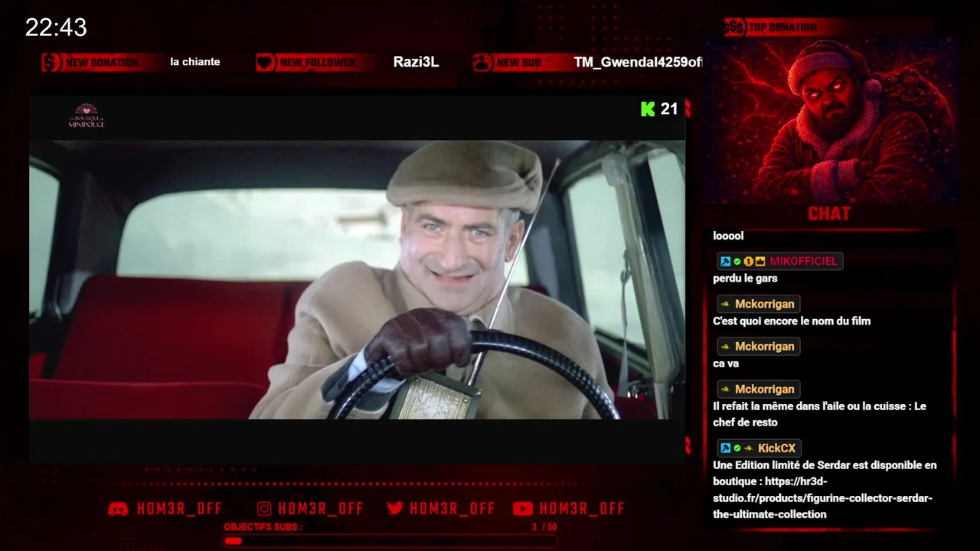Click the movie video player area
980x551 pixels.
[x=357, y=279]
